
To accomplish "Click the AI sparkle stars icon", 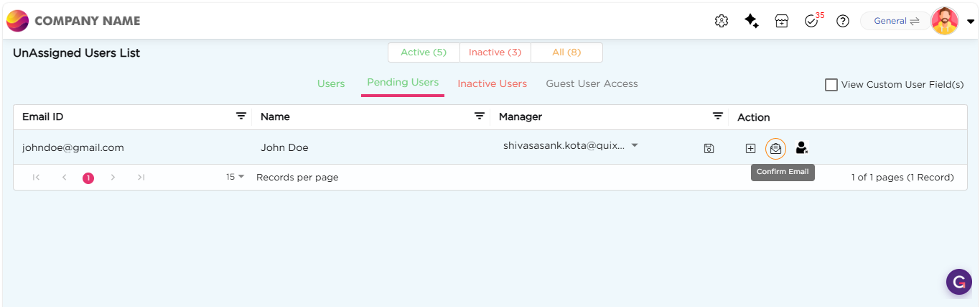I will [752, 21].
